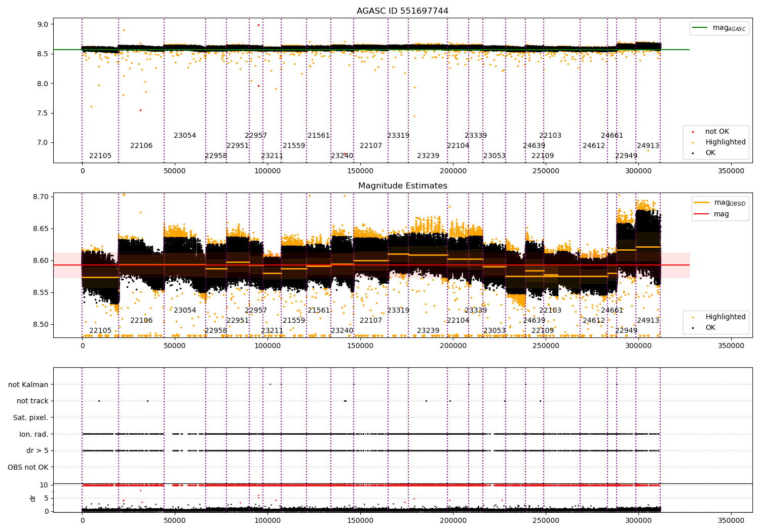Screen dimensions: 760x532
Task: Click the 8.70 tick on Magnitude Estimates axis
Action: [41, 197]
